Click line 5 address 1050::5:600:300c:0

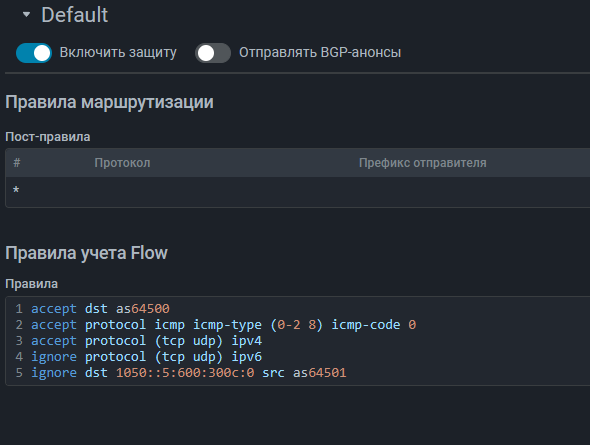pos(185,373)
